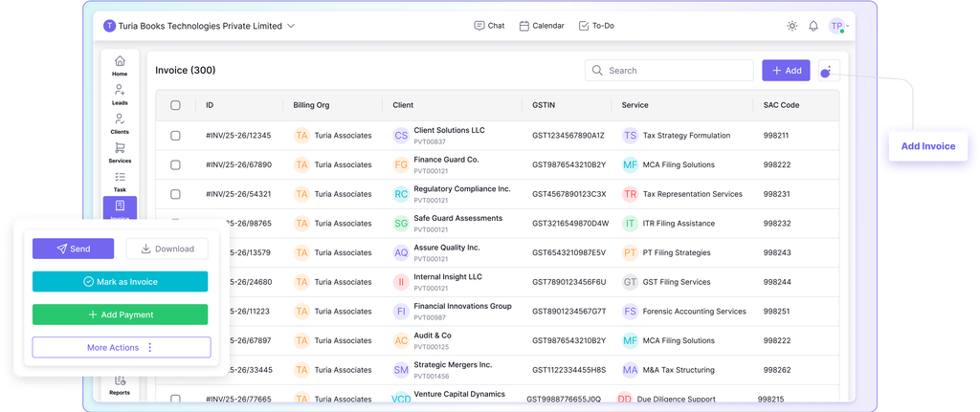The height and width of the screenshot is (412, 980).
Task: Go to Home in sidebar
Action: coord(120,66)
